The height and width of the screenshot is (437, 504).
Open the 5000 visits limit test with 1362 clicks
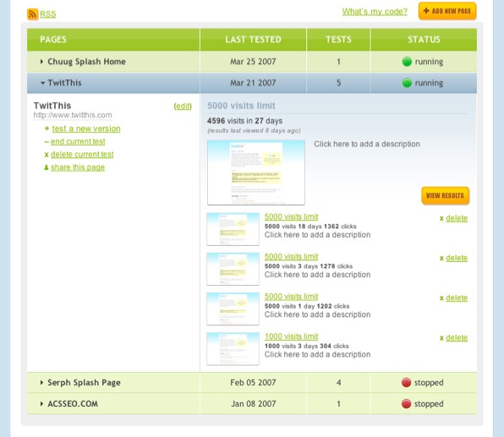pyautogui.click(x=291, y=217)
